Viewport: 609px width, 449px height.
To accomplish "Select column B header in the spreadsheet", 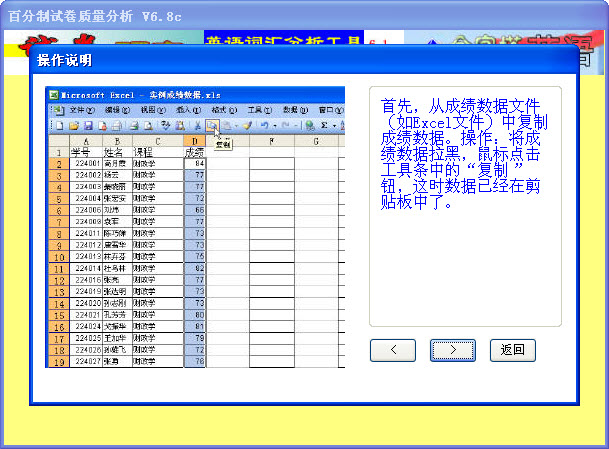I will (x=117, y=141).
